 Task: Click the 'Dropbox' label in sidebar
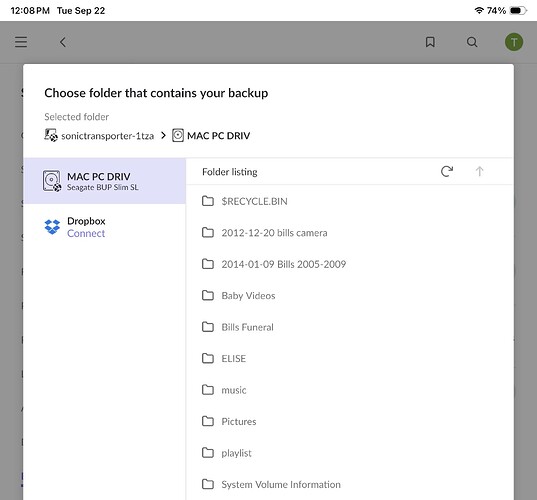pyautogui.click(x=86, y=221)
